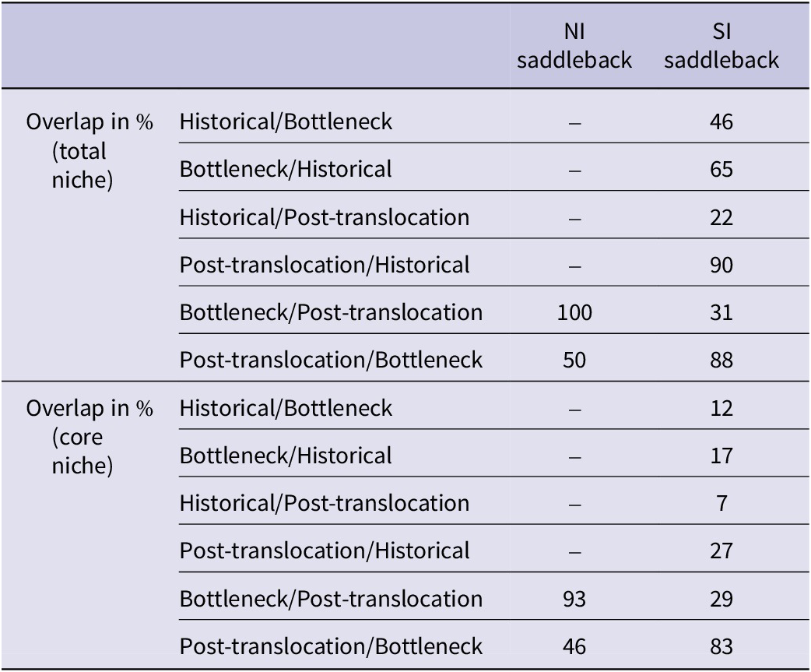Viewport: 811px width, 672px height.
Task: Click the SI saddleback value 7
Action: (x=721, y=503)
